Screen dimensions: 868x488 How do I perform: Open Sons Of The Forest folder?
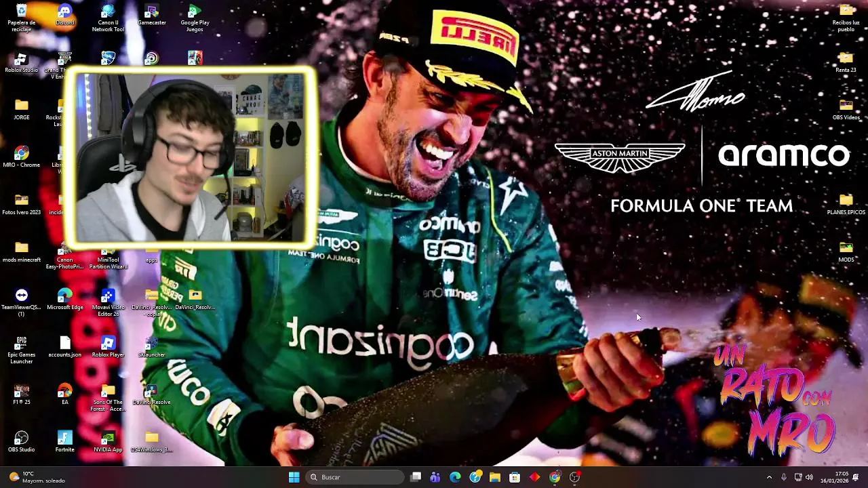click(x=108, y=398)
